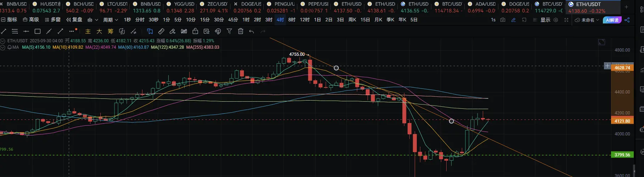644x177 pixels.
Task: Switch to the 周K timeframe
Action: point(352,20)
